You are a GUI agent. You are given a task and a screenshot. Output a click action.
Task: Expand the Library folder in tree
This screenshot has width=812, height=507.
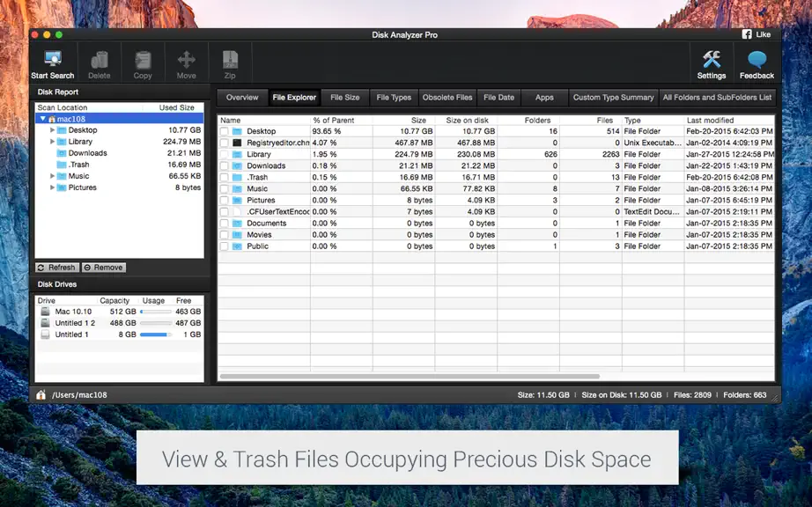52,142
